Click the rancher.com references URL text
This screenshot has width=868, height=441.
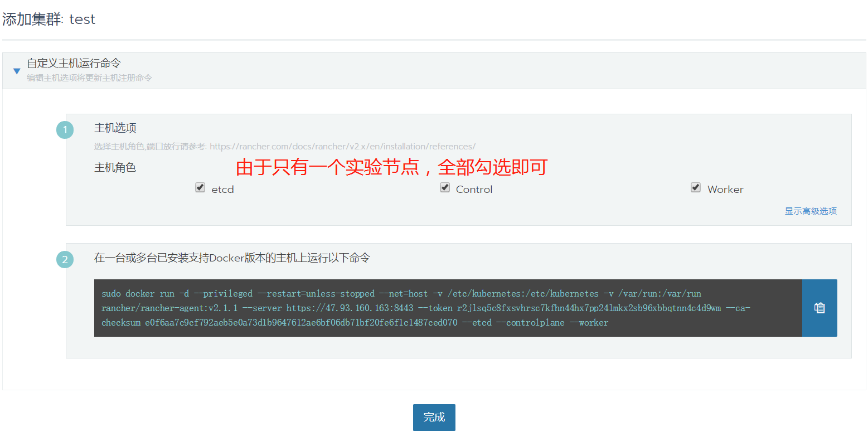(x=343, y=146)
